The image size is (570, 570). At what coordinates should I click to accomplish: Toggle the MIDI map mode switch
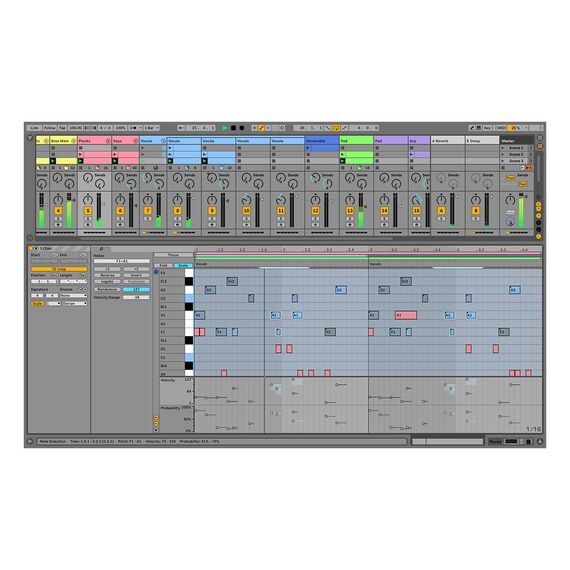click(501, 128)
